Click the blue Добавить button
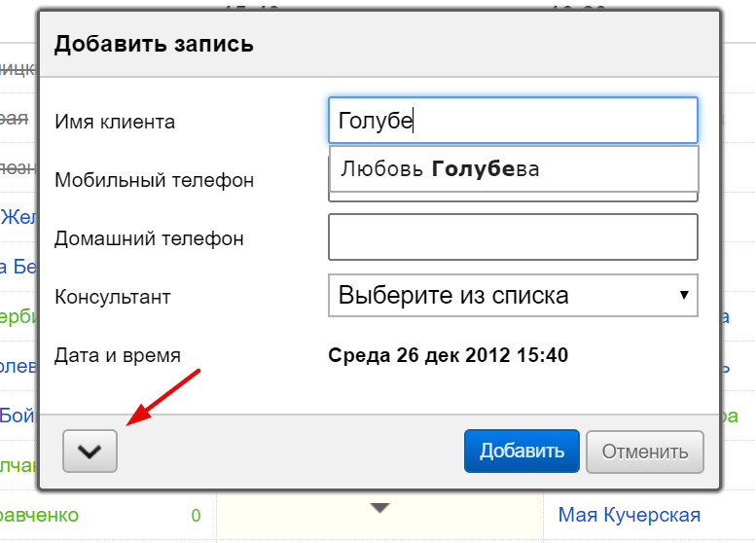 coord(522,452)
